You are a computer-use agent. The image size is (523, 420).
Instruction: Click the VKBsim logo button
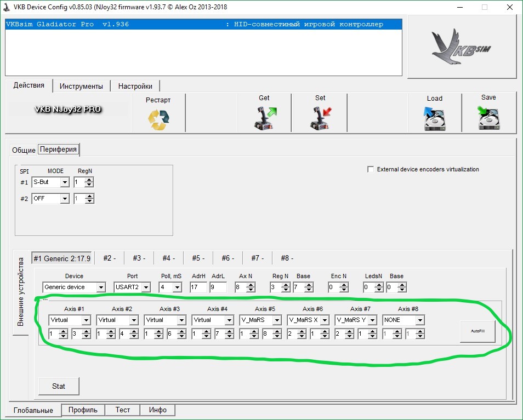coord(462,47)
